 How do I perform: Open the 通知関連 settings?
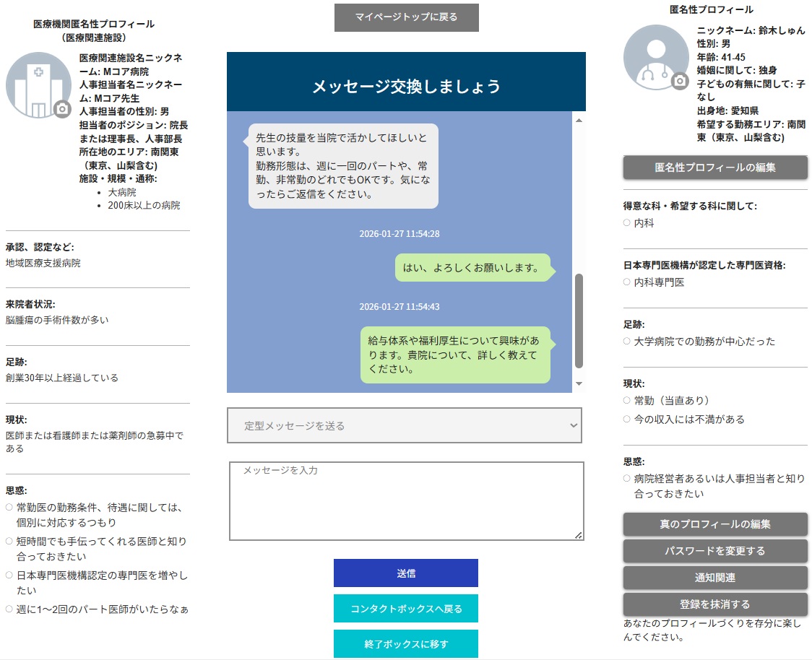(x=714, y=577)
